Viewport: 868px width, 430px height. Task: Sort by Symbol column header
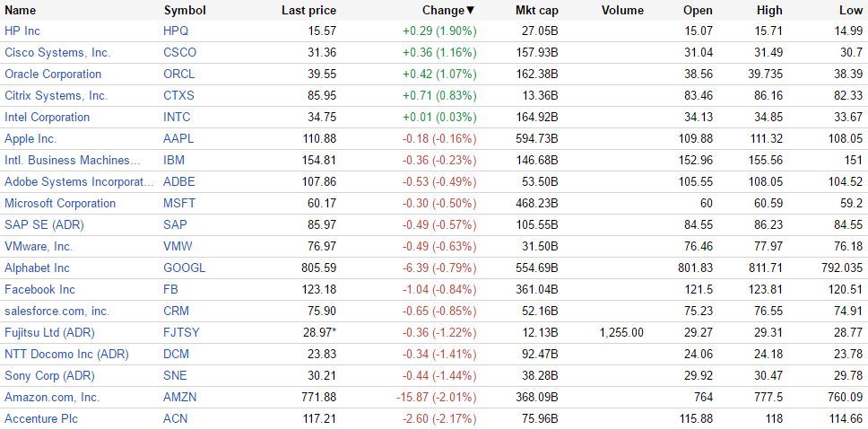point(185,10)
